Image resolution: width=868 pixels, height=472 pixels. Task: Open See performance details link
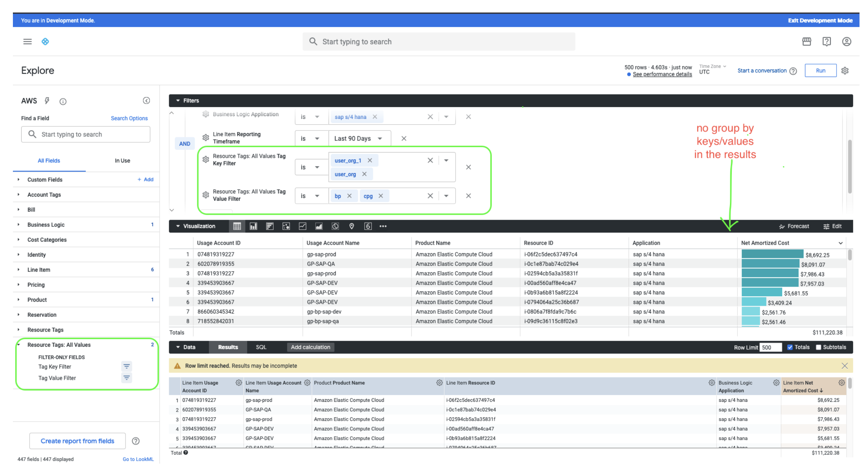662,74
